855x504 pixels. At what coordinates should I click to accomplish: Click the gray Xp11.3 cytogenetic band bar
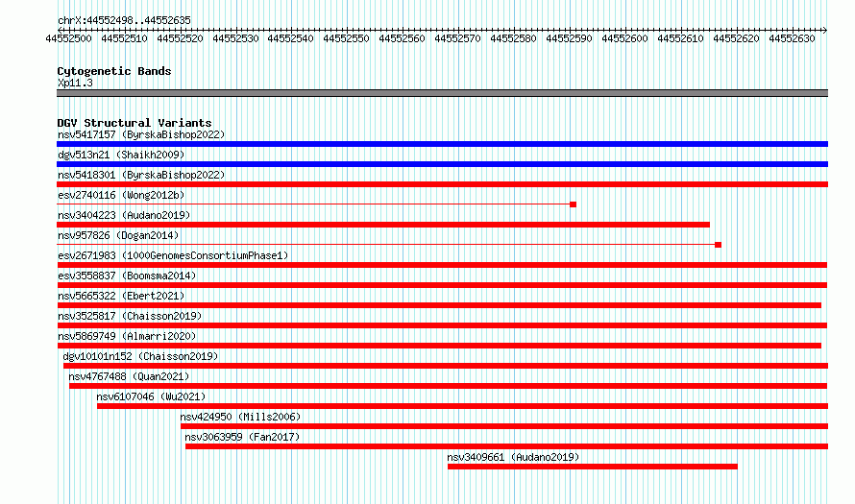tap(442, 93)
